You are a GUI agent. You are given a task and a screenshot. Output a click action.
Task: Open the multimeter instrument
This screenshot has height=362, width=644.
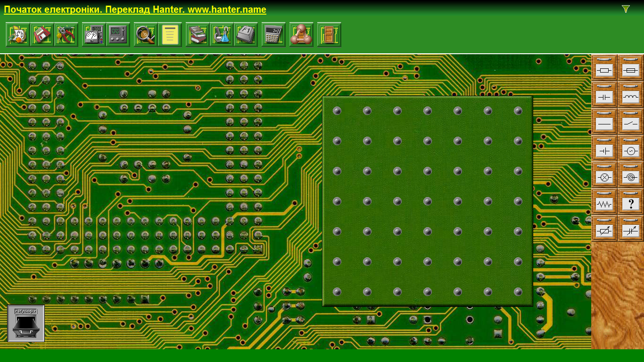(x=94, y=35)
